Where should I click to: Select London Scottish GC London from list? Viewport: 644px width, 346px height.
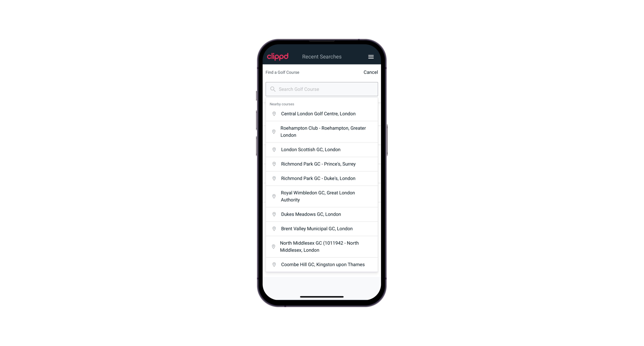pyautogui.click(x=322, y=149)
